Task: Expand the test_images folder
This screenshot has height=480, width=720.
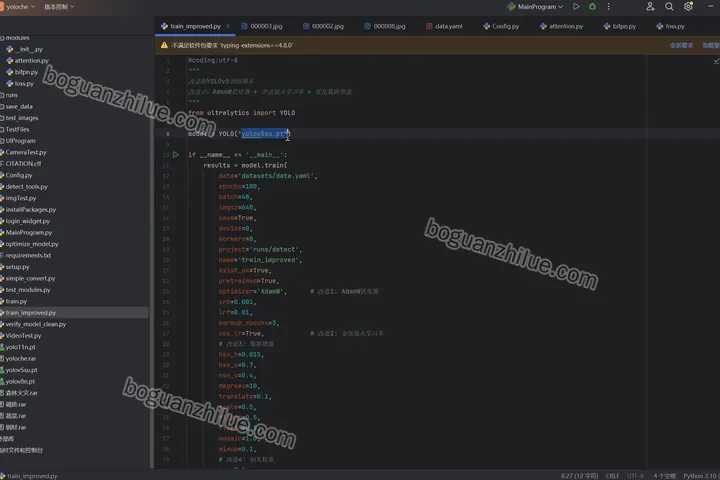Action: (x=19, y=118)
